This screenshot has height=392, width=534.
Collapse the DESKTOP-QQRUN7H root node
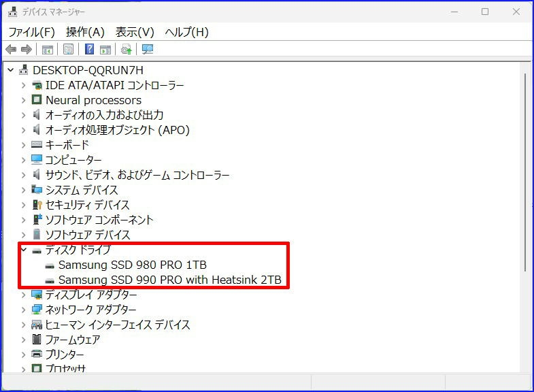11,70
